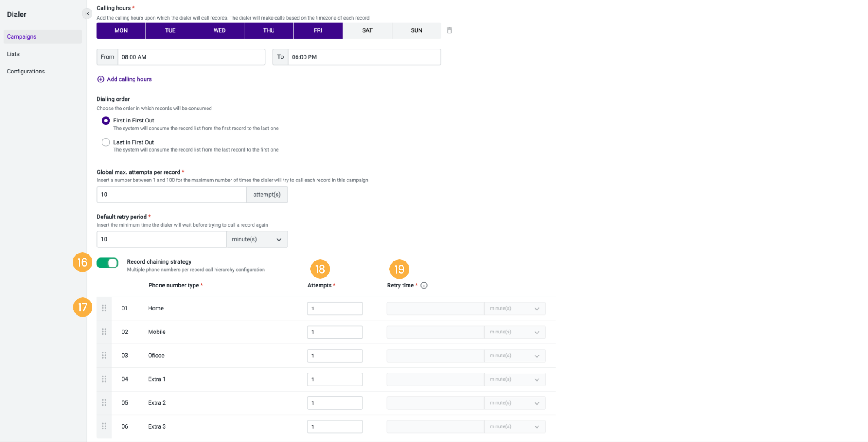Click the Default retry period value field
Image resolution: width=868 pixels, height=442 pixels.
[162, 239]
